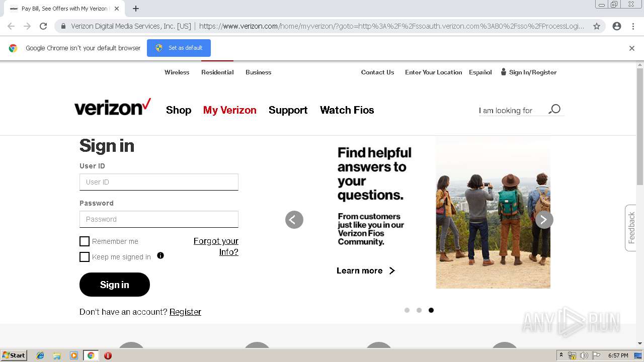Click Set as default button
The image size is (644, 362).
coord(179,48)
